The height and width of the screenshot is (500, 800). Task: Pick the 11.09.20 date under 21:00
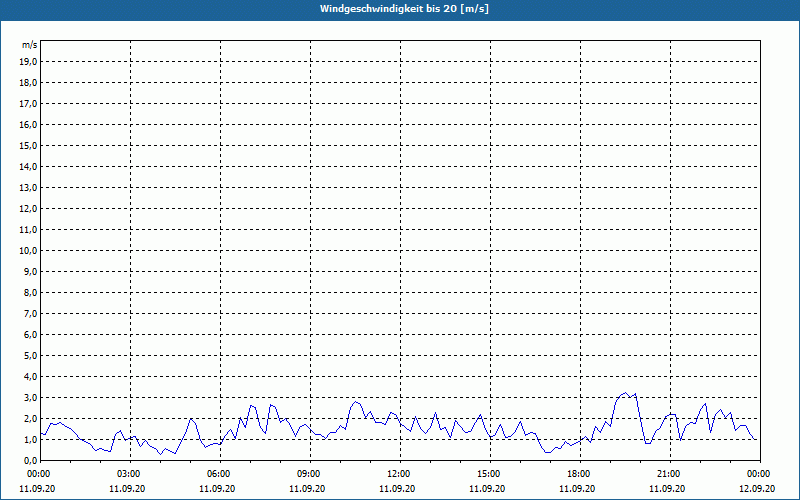666,489
